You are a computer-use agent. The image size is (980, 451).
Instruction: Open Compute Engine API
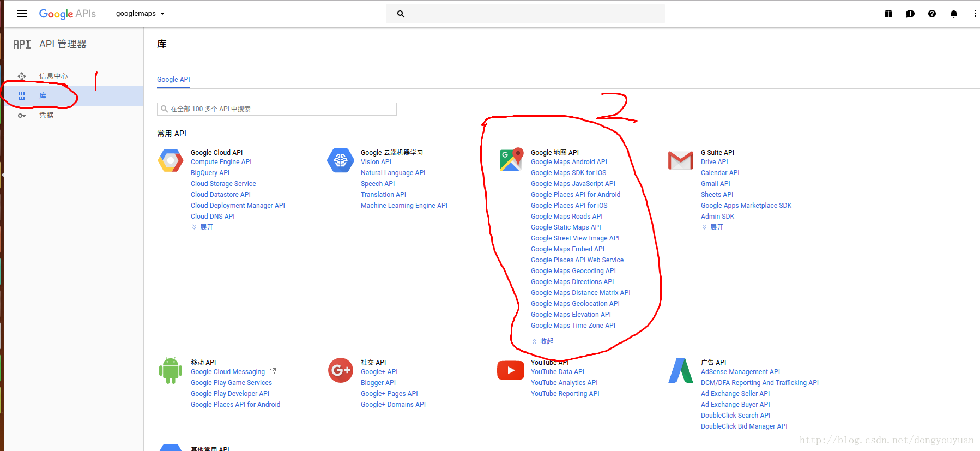point(221,162)
